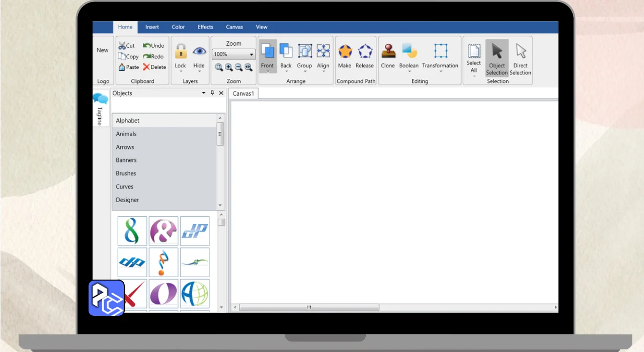Click the New logo button
The height and width of the screenshot is (352, 644).
[x=103, y=50]
